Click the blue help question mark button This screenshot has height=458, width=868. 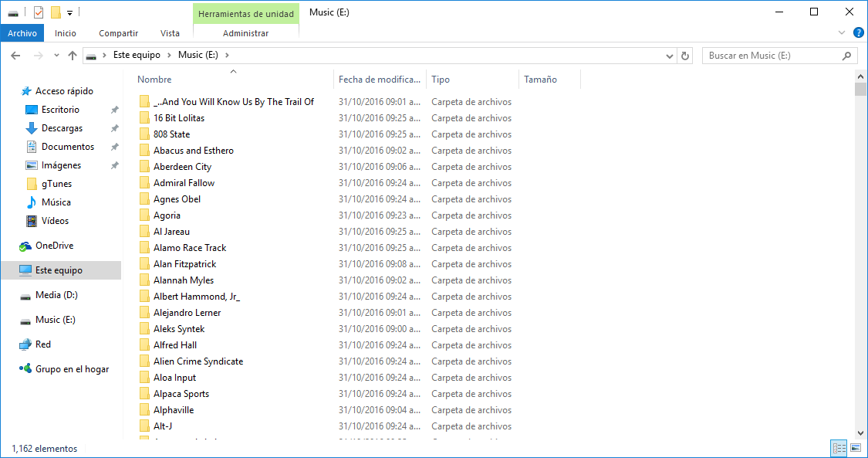859,32
